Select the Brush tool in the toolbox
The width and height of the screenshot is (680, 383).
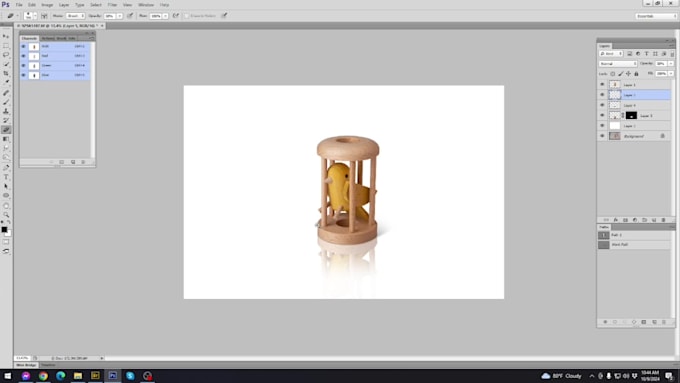pos(6,102)
